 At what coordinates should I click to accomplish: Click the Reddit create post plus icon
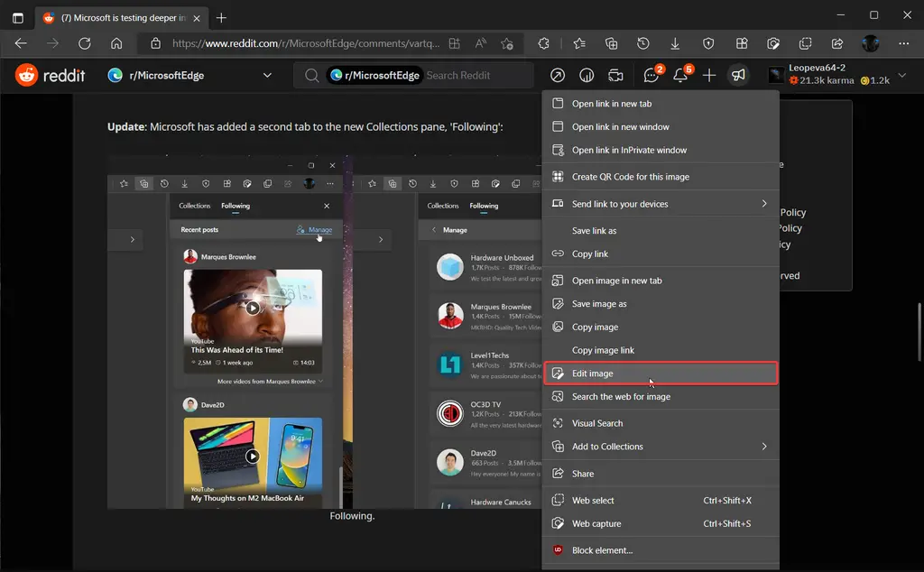click(x=709, y=76)
